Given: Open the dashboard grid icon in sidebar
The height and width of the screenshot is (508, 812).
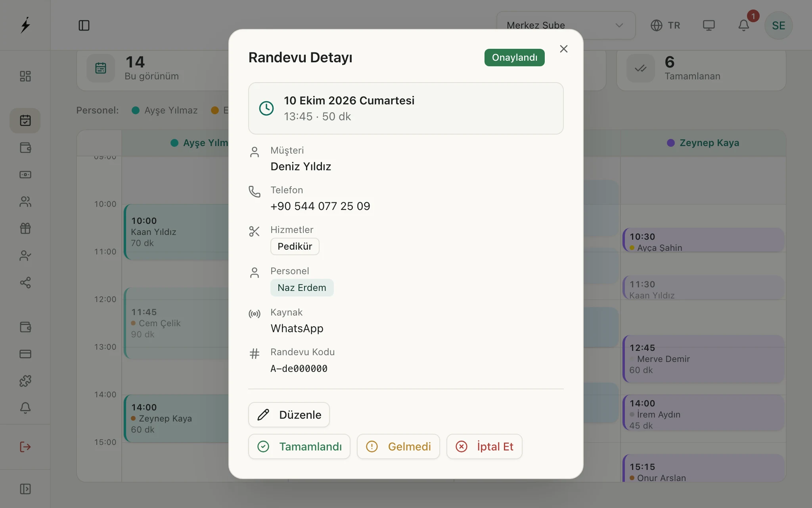Looking at the screenshot, I should pos(25,76).
